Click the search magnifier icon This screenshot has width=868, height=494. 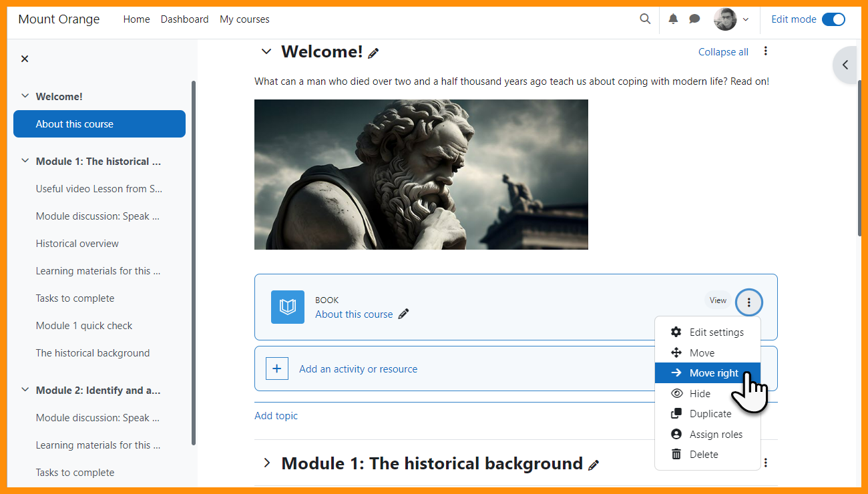pos(645,19)
